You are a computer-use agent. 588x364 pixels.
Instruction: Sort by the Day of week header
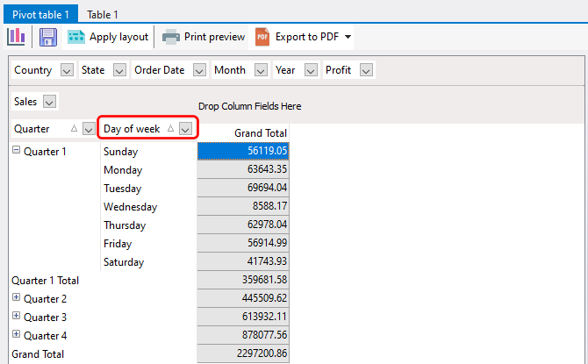pos(132,129)
